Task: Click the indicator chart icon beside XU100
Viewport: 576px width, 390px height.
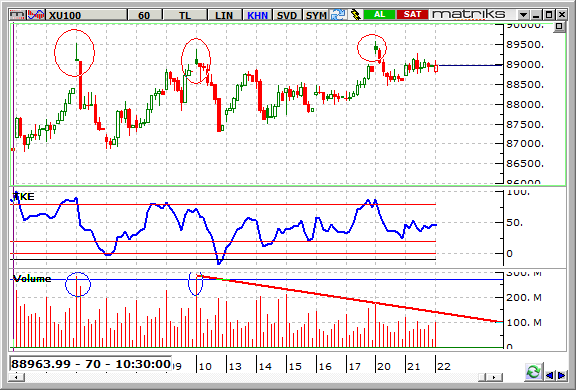Action: (36, 15)
